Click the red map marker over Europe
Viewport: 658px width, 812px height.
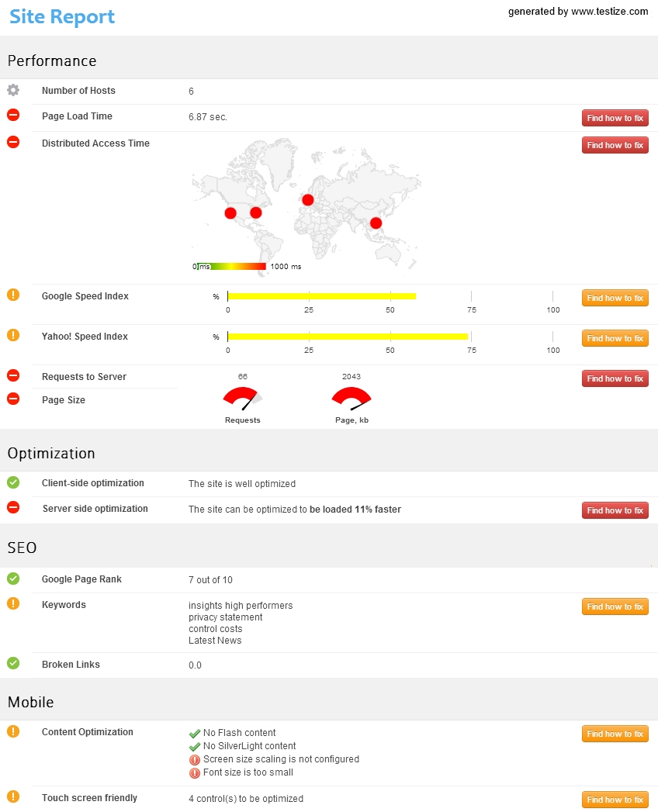pos(308,200)
